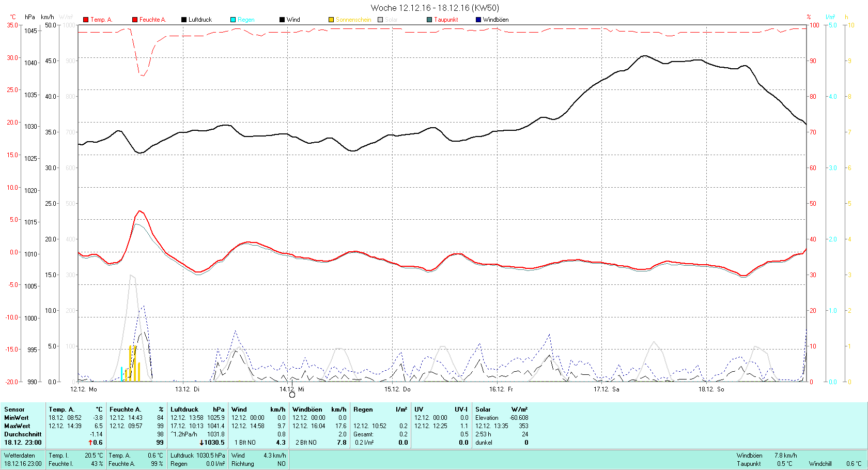Click the Solar W/m² column header
868x470 pixels.
(502, 410)
